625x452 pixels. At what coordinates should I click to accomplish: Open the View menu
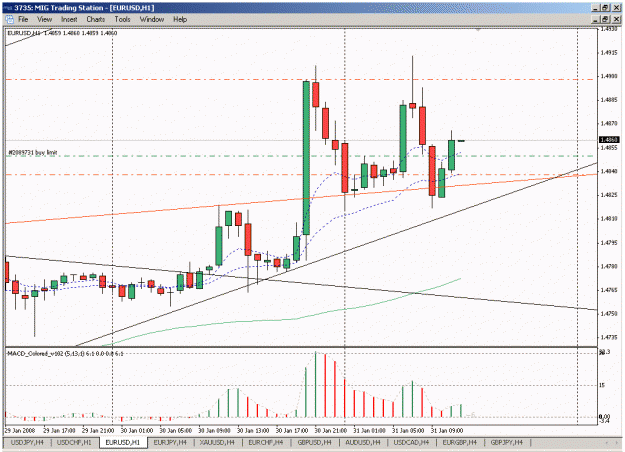45,19
